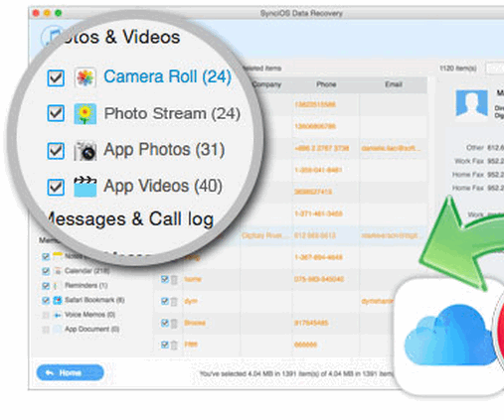
Task: Click the 'Work Fax' label in details
Action: (469, 161)
